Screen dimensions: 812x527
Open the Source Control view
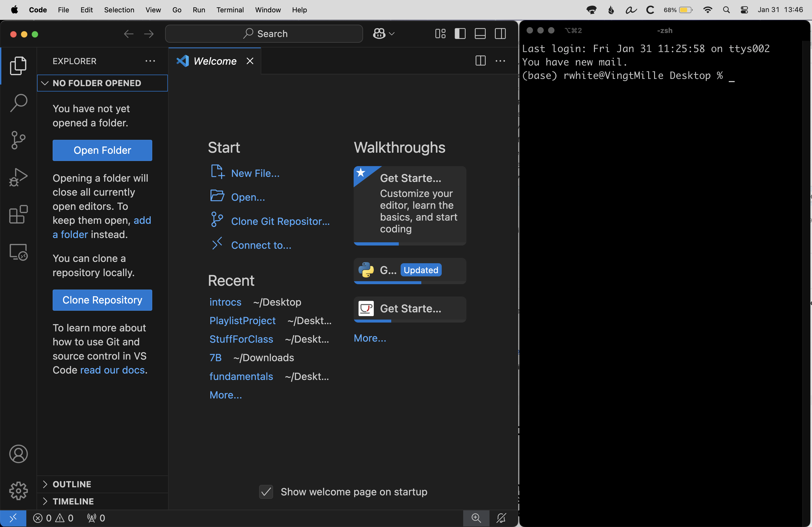(18, 140)
